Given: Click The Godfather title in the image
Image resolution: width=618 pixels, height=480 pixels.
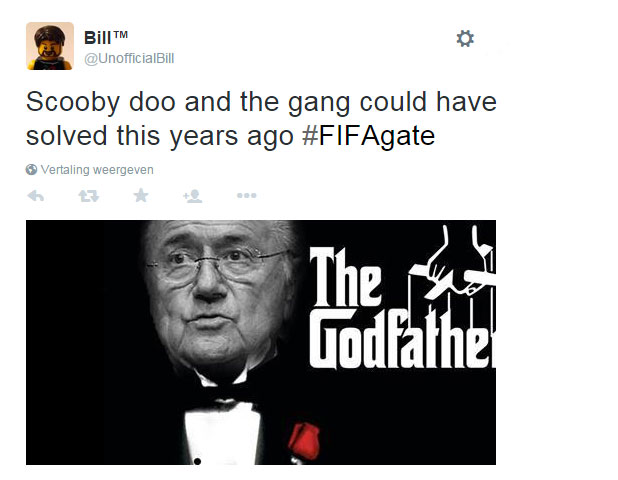Looking at the screenshot, I should (x=402, y=308).
